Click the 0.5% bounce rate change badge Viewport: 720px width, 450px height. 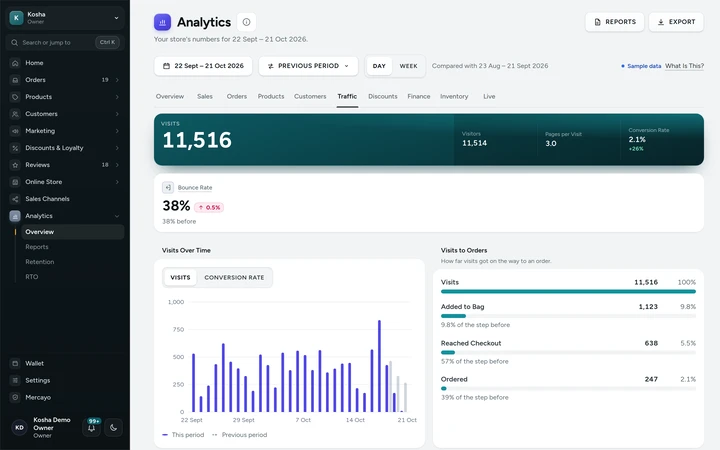coord(209,208)
